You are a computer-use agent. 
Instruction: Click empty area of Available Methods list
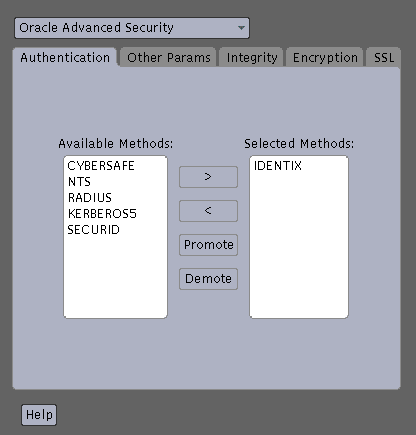[x=115, y=278]
